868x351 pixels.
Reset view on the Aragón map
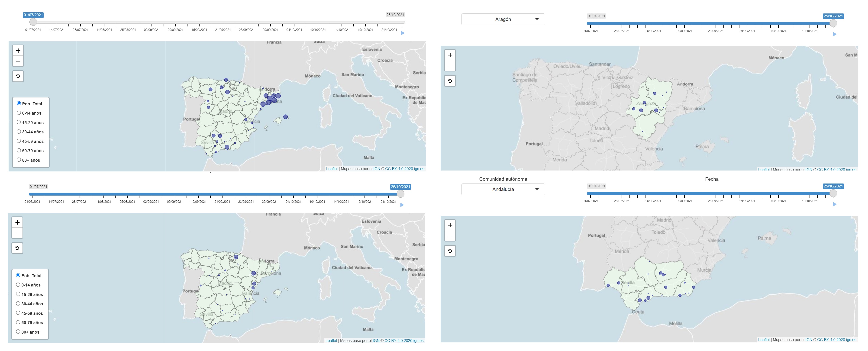pyautogui.click(x=450, y=81)
